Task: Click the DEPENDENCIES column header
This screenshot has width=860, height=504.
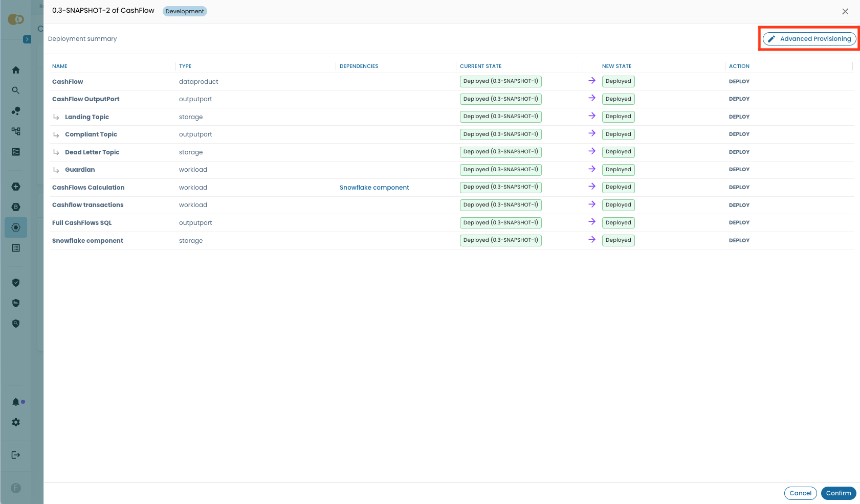Action: pyautogui.click(x=359, y=66)
